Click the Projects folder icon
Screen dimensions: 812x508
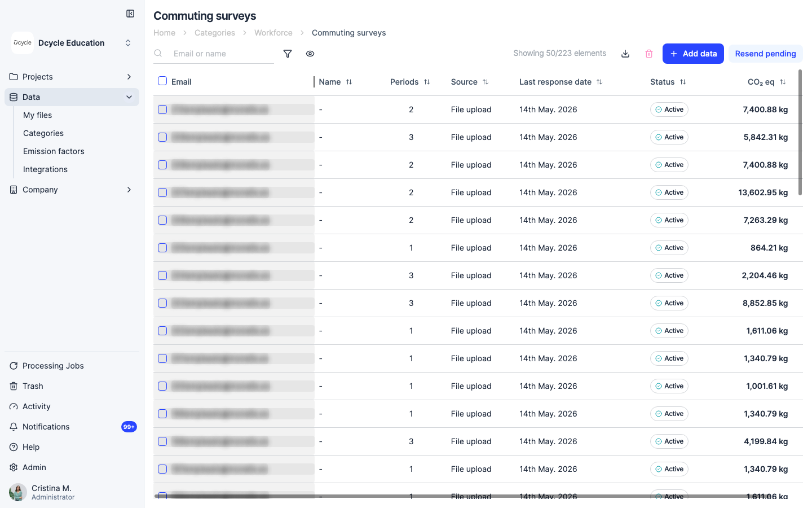(x=14, y=77)
